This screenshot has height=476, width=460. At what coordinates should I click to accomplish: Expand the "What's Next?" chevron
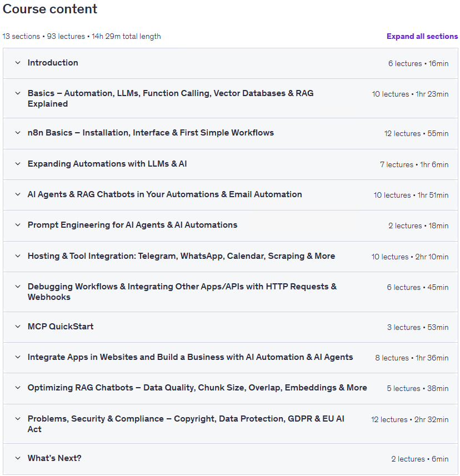18,458
